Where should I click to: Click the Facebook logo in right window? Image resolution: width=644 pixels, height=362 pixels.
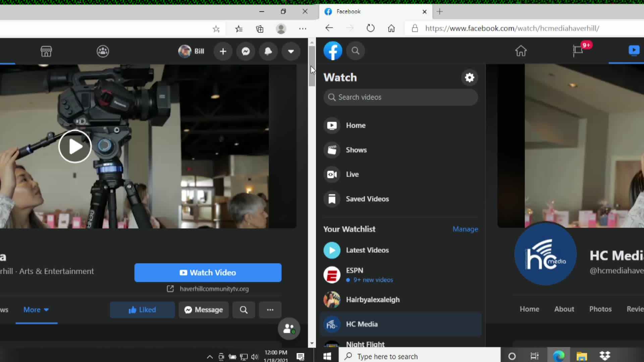[x=333, y=51]
